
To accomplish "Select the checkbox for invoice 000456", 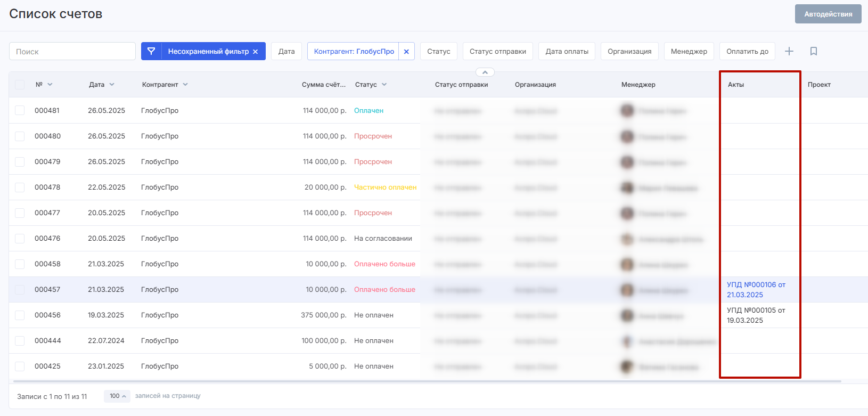I will coord(20,315).
